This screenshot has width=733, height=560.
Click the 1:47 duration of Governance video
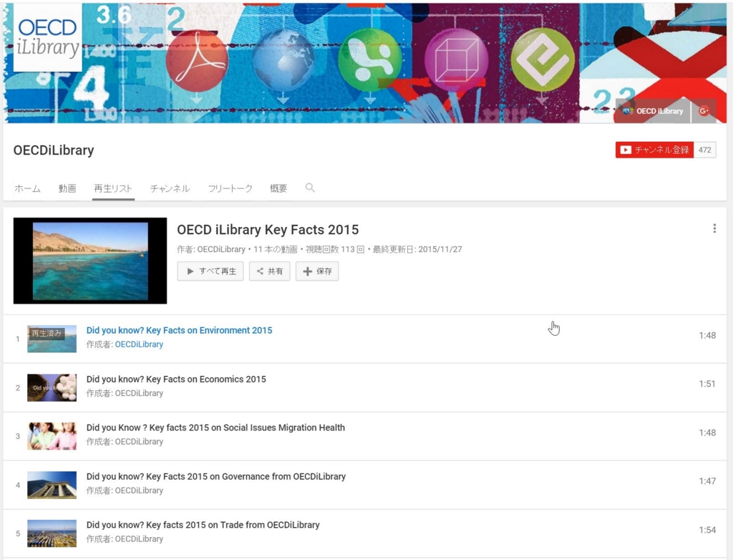coord(707,481)
